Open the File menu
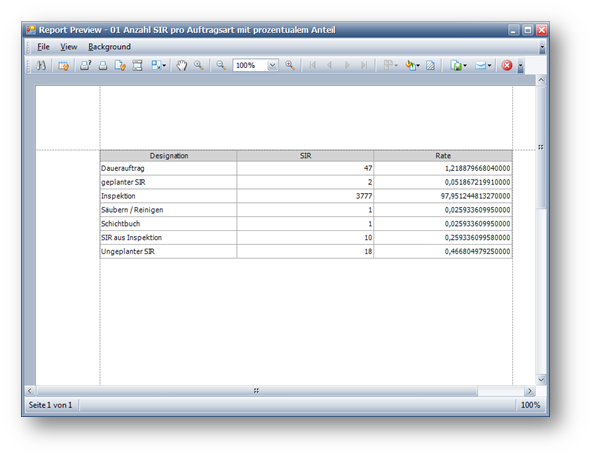 [43, 47]
